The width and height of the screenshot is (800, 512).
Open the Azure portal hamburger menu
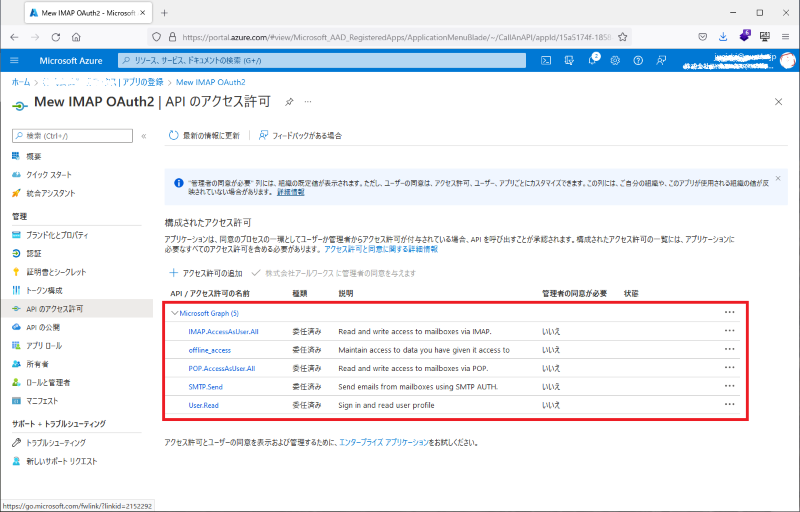click(x=14, y=60)
